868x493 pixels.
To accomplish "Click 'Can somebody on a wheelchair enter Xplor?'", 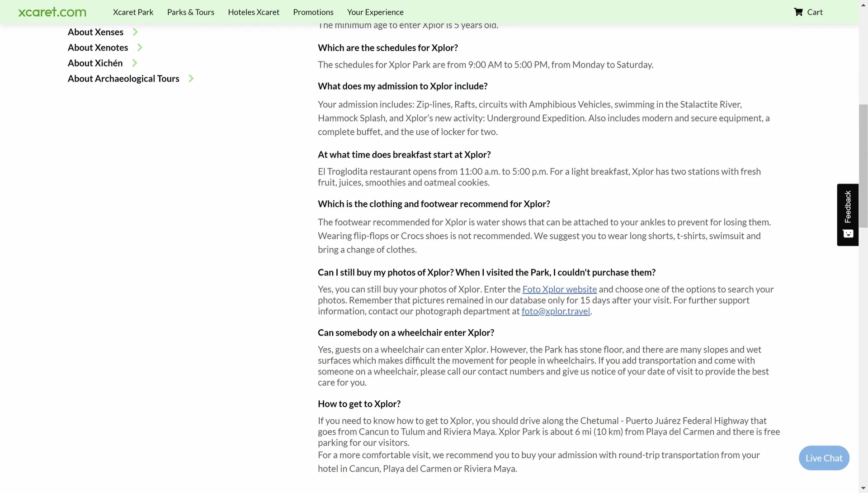I will (x=406, y=333).
